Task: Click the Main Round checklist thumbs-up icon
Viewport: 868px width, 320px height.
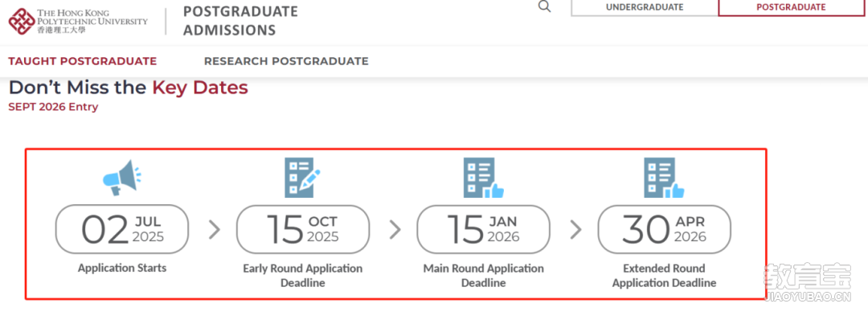Action: click(483, 178)
